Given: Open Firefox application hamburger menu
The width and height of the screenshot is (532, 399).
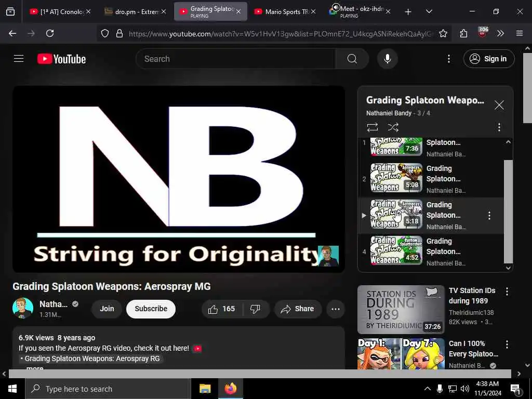Looking at the screenshot, I should 520,33.
